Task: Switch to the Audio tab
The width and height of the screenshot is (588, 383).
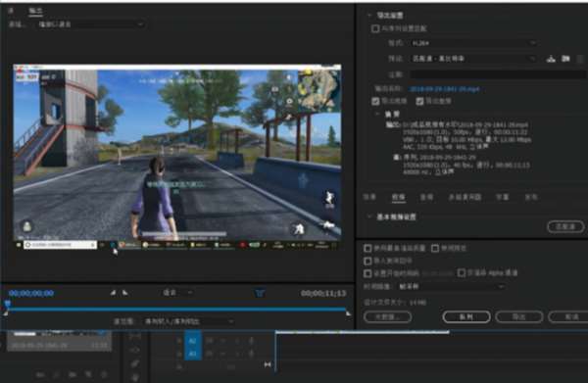Action: pyautogui.click(x=426, y=197)
